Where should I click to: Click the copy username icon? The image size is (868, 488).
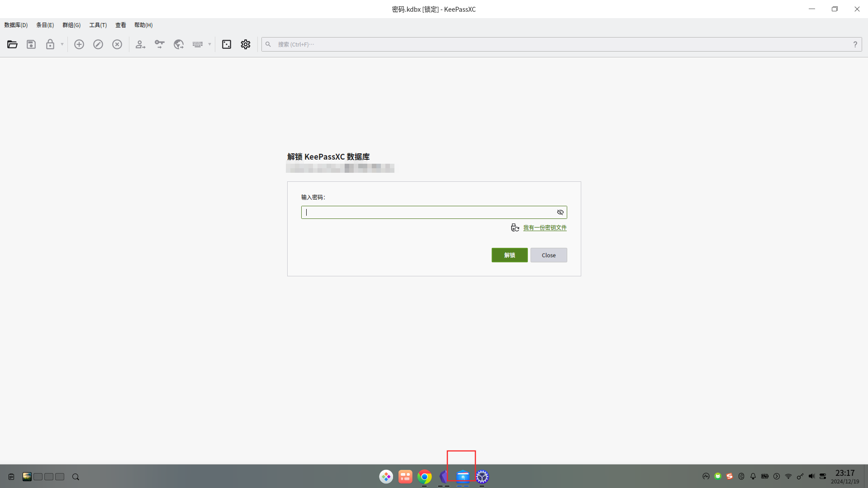(141, 44)
